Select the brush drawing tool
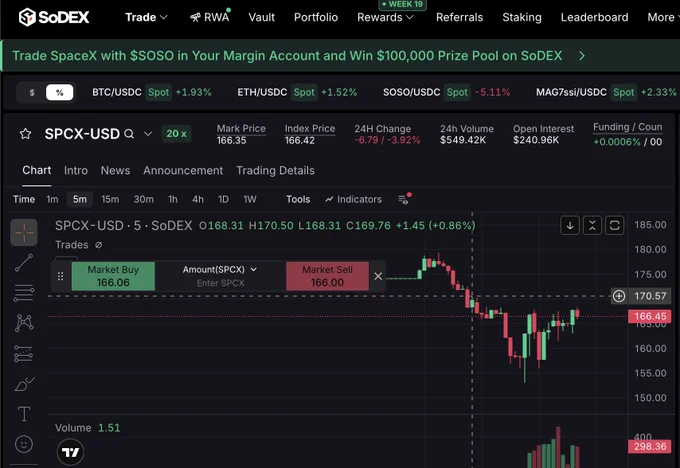The image size is (680, 468). point(24,384)
